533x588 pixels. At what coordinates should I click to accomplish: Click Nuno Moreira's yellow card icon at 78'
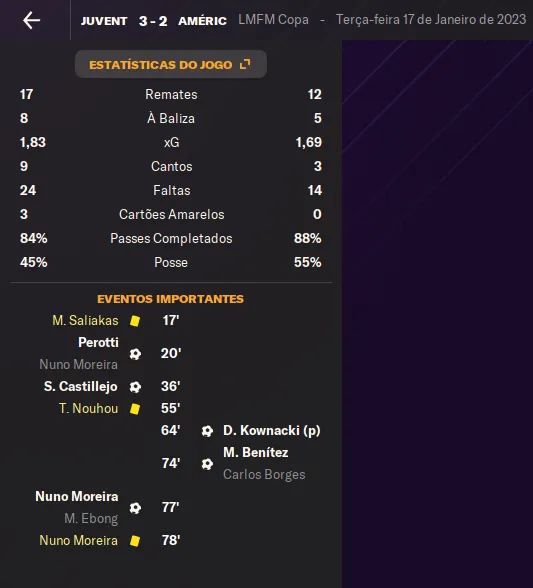point(135,541)
